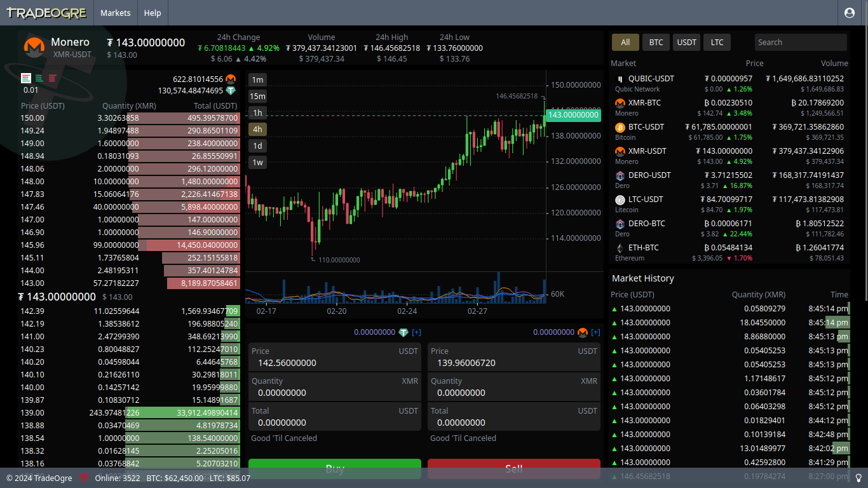Show sell orders only view icon
The image size is (868, 488).
tap(52, 78)
